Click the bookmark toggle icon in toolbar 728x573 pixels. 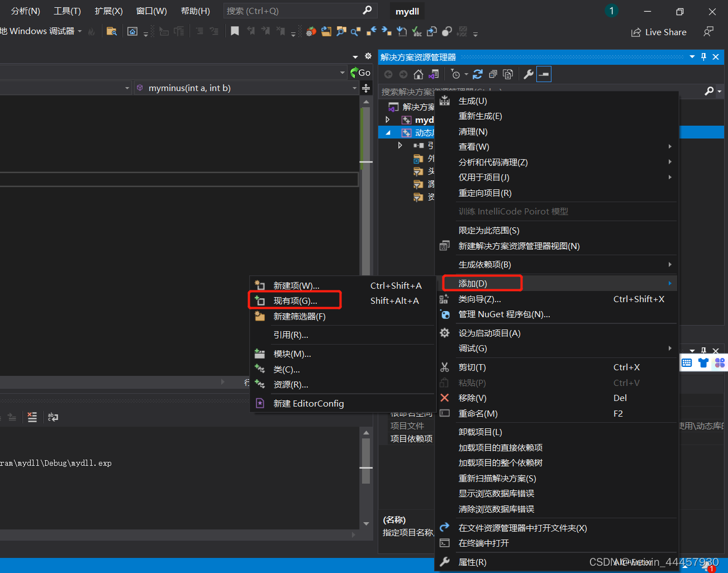235,31
